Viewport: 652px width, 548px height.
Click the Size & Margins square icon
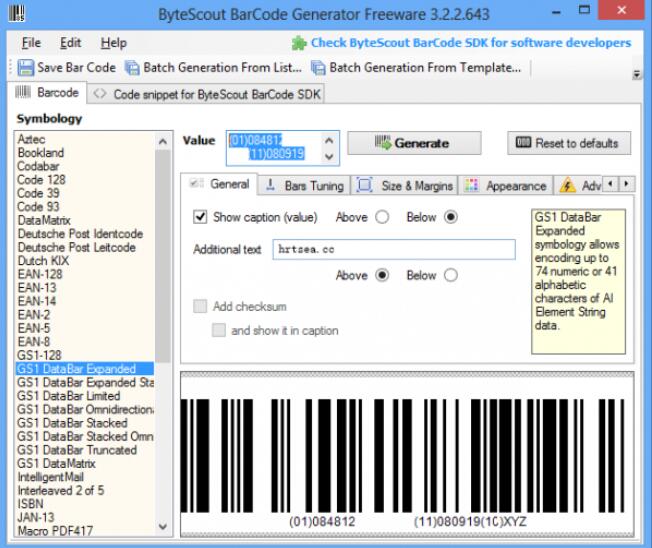[365, 185]
